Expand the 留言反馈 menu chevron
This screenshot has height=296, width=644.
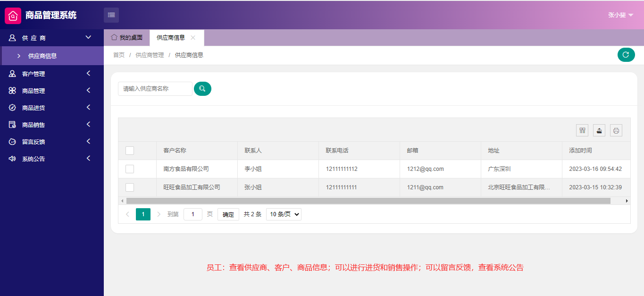point(88,141)
